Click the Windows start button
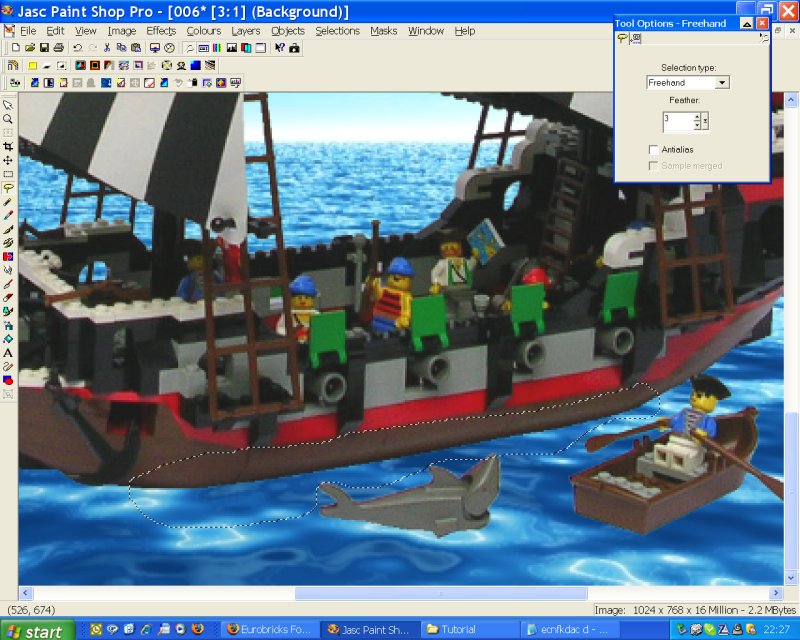The width and height of the screenshot is (800, 640). (x=38, y=630)
